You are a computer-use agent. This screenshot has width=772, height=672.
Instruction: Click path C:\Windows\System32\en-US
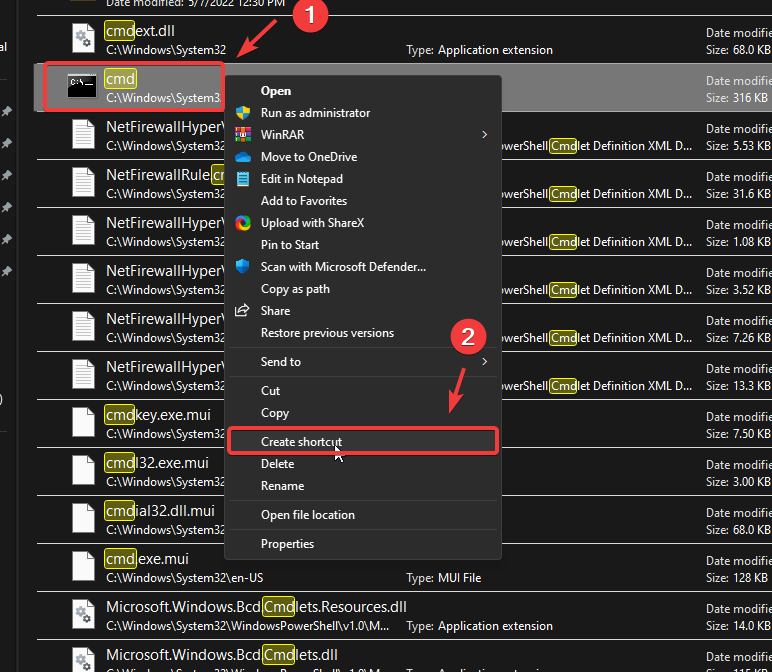point(185,577)
